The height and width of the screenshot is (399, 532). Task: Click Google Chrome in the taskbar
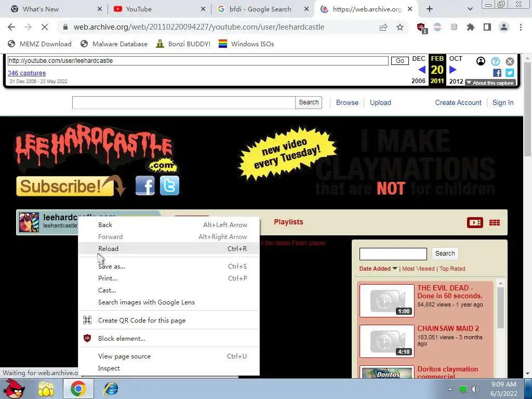click(78, 389)
